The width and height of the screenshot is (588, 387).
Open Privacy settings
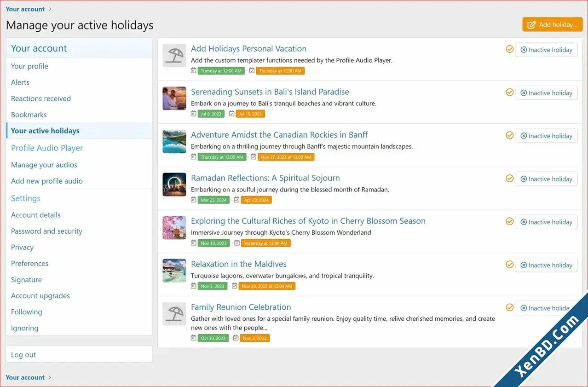click(22, 247)
